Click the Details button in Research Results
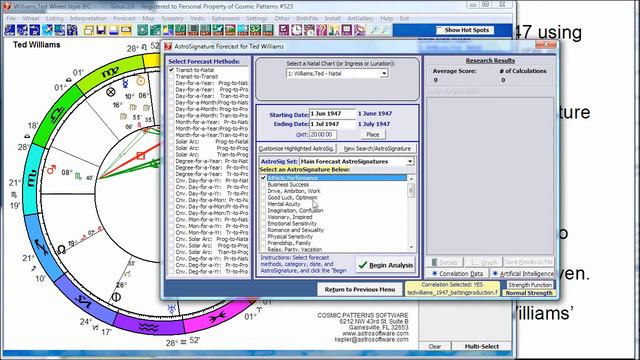Screen dimensions: 640x360 [444, 262]
